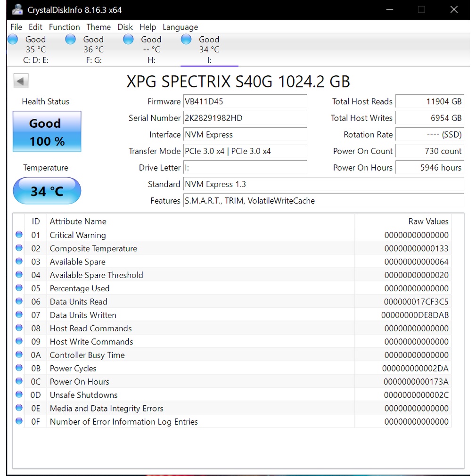Click the Critical Warning status orb
The width and height of the screenshot is (476, 476).
tap(19, 235)
